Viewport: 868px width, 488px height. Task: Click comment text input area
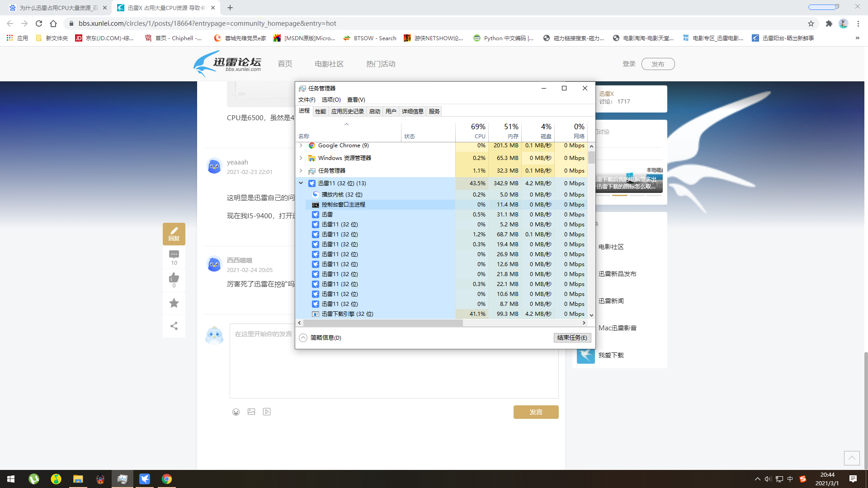[x=394, y=361]
